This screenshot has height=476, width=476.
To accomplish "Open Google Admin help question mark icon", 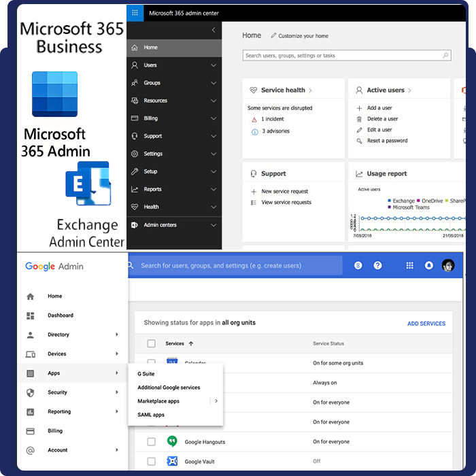I will coord(378,266).
